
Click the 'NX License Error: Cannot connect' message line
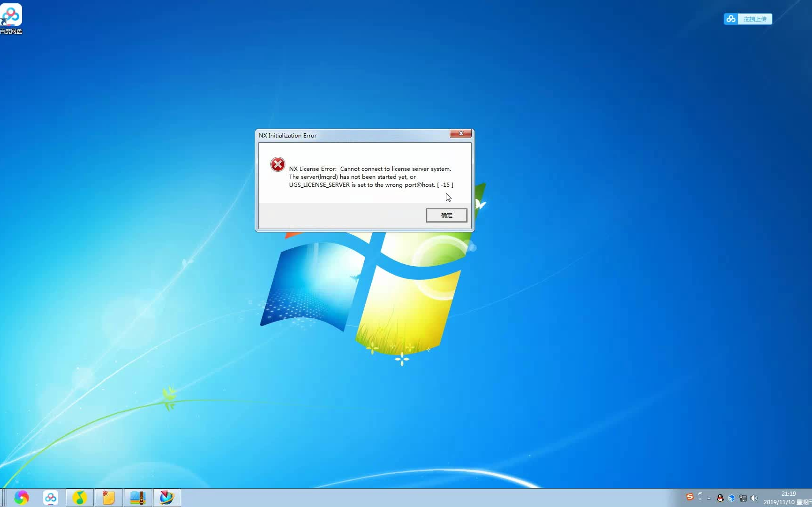(370, 169)
